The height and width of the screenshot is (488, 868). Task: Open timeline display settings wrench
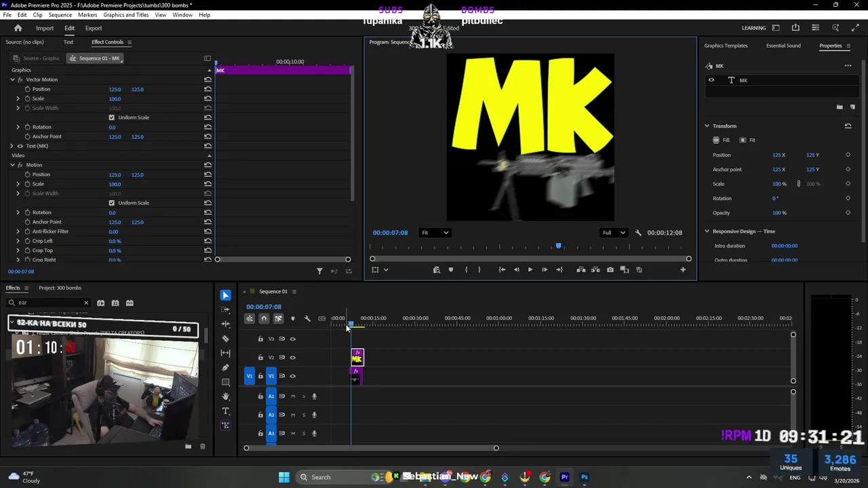(x=307, y=319)
